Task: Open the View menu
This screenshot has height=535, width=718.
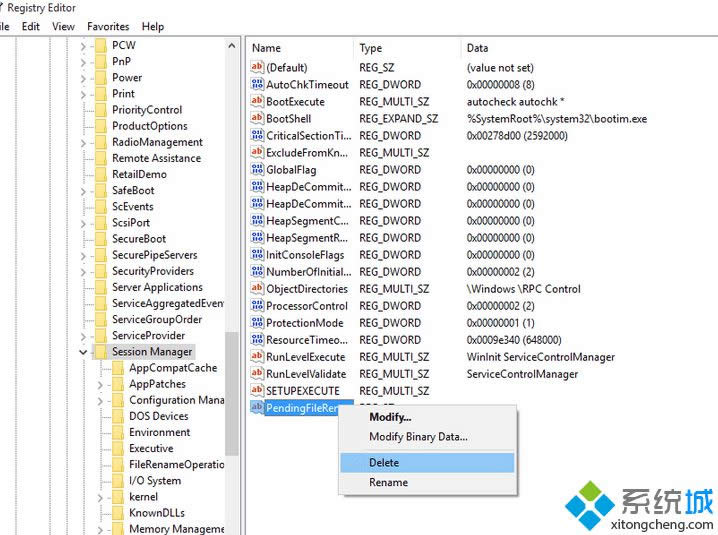Action: [64, 27]
